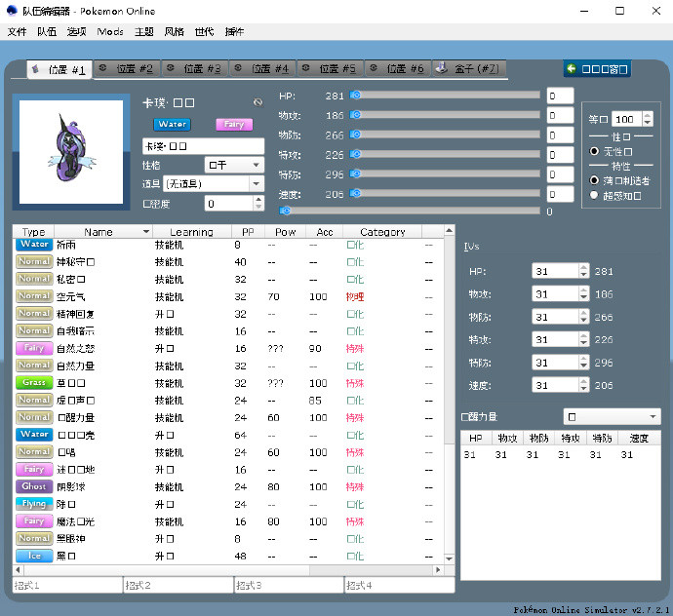Click the special attack EV value field
Image resolution: width=673 pixels, height=616 pixels.
click(560, 154)
